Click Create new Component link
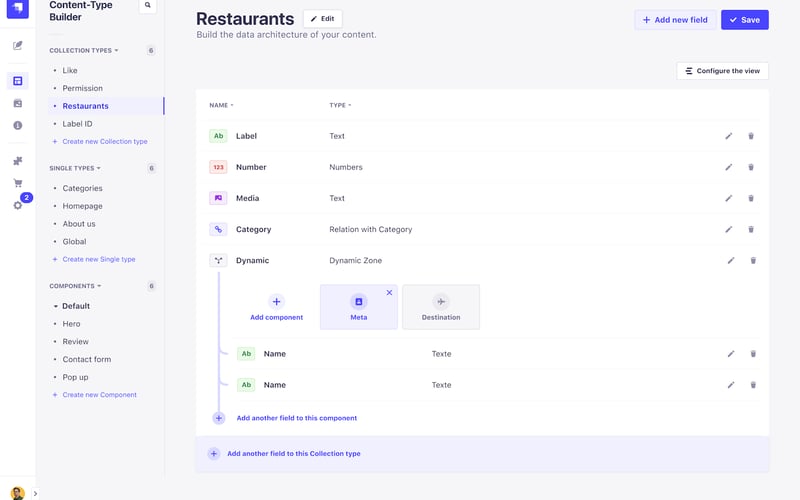Viewport: 800px width, 500px height. pyautogui.click(x=94, y=395)
